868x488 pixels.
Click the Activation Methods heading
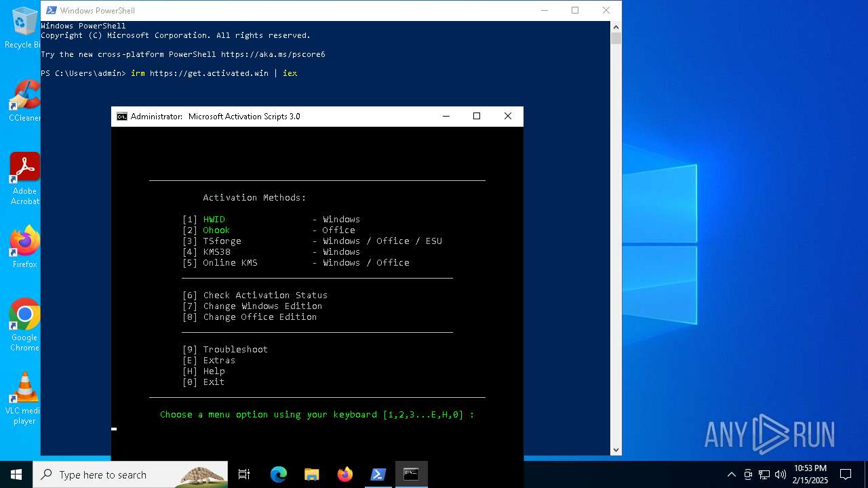tap(255, 198)
